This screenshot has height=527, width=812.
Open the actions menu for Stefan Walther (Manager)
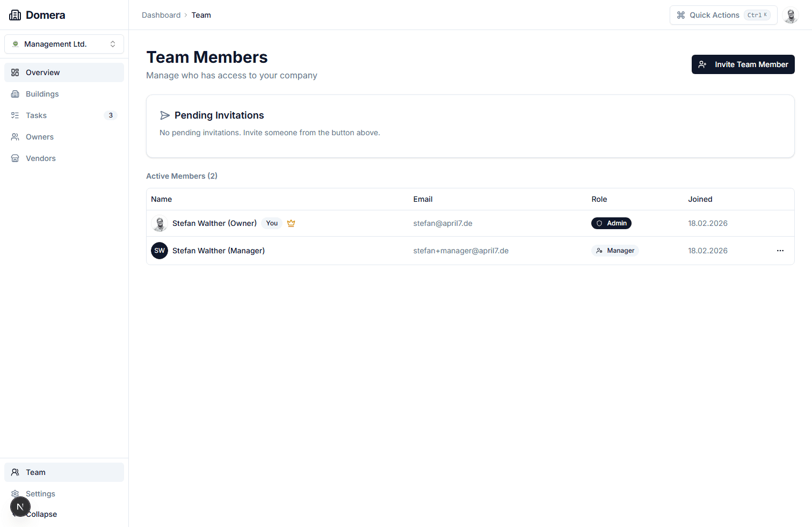(x=780, y=251)
